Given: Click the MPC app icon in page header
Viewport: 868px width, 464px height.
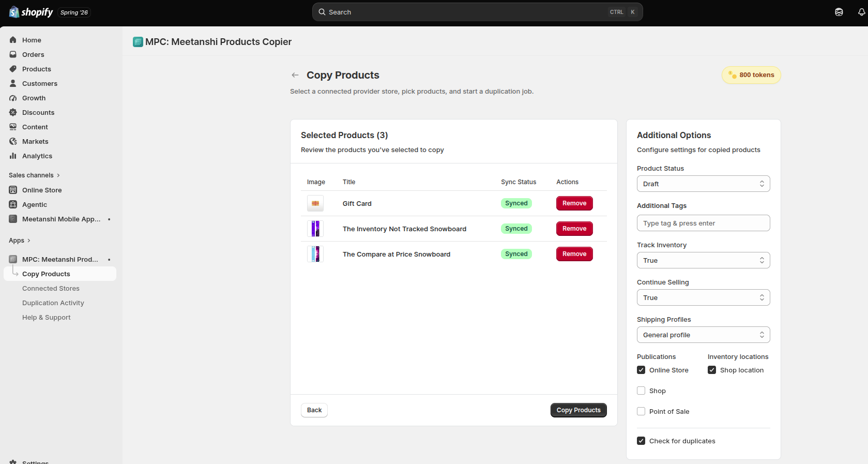Looking at the screenshot, I should (138, 42).
